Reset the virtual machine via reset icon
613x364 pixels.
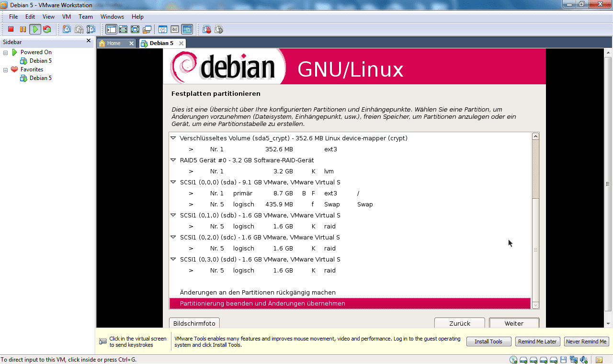point(47,29)
